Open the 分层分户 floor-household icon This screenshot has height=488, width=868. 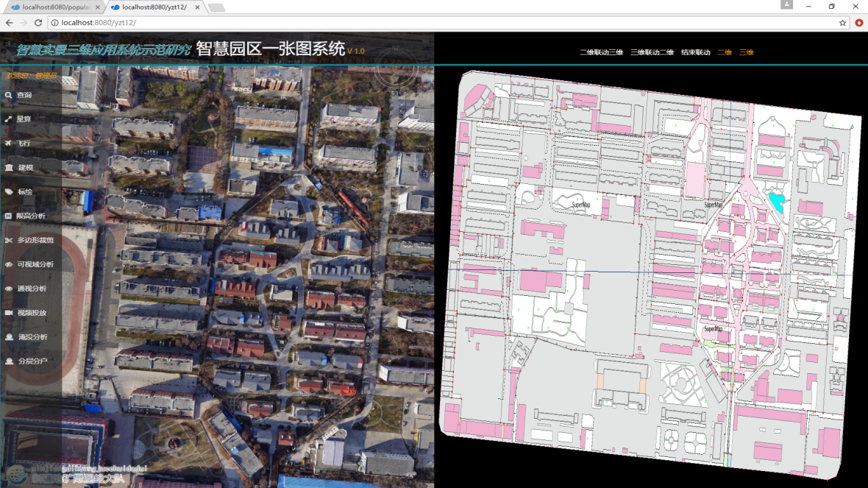(x=9, y=361)
